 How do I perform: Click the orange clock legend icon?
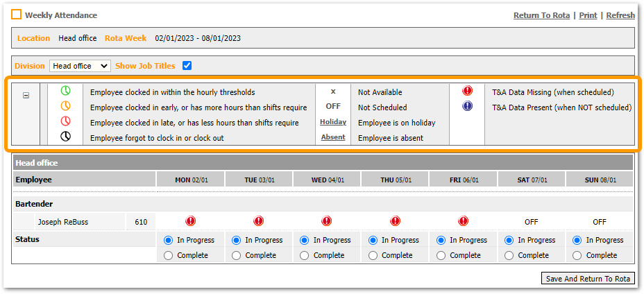click(x=65, y=107)
